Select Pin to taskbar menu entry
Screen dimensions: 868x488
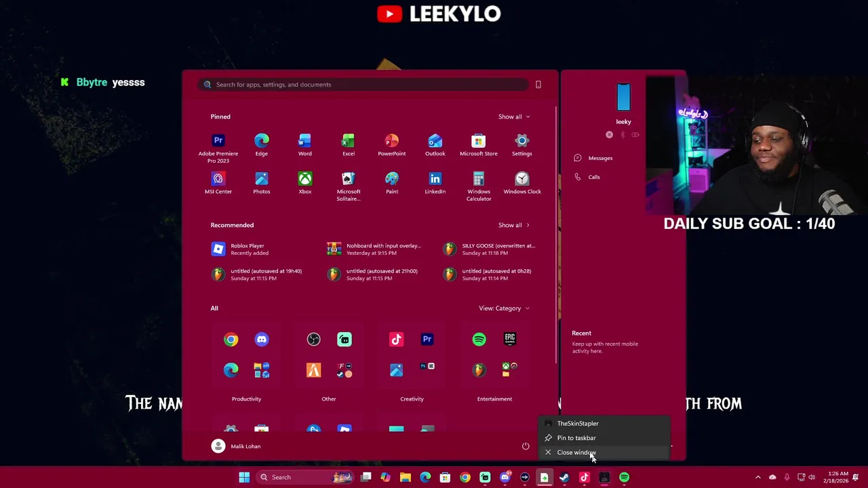(x=604, y=438)
